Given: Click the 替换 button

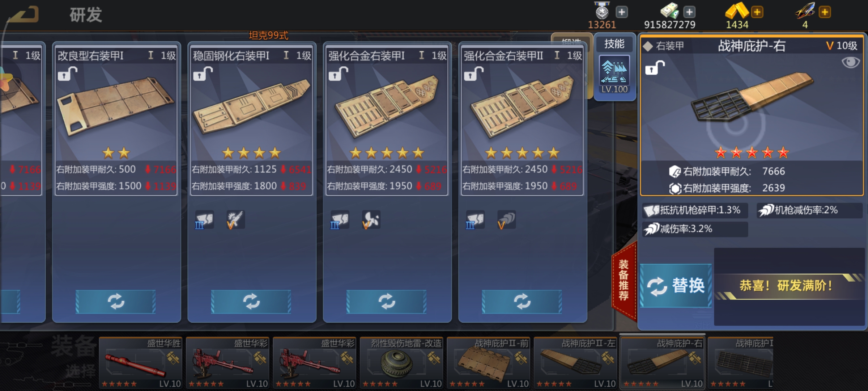Looking at the screenshot, I should (676, 286).
